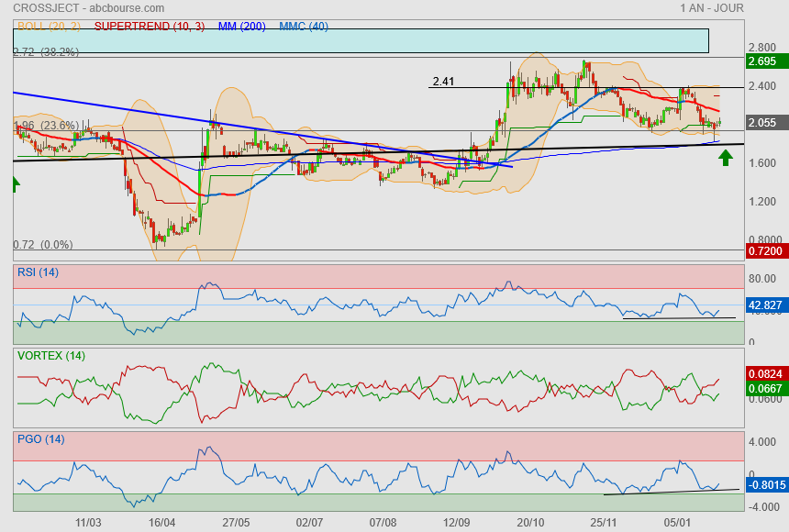Click the blue 42.827 RSI value tag
789x532 pixels.
pyautogui.click(x=766, y=305)
